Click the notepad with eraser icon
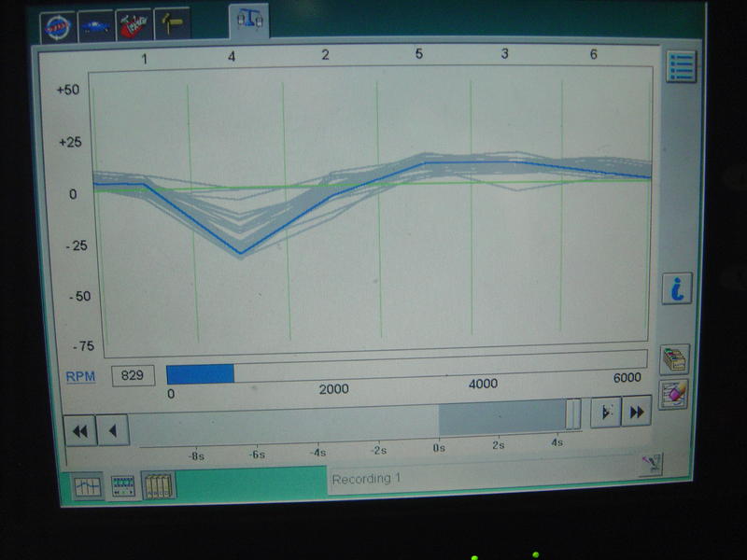The height and width of the screenshot is (560, 747). click(x=673, y=395)
